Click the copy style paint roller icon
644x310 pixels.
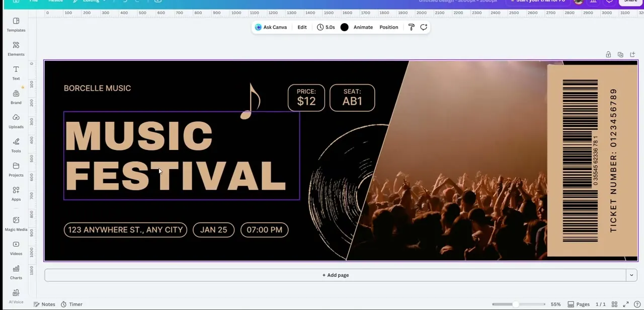411,27
